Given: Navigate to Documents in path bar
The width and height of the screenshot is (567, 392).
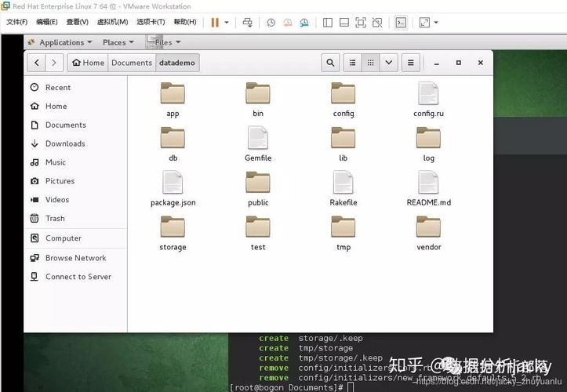Looking at the screenshot, I should [132, 63].
